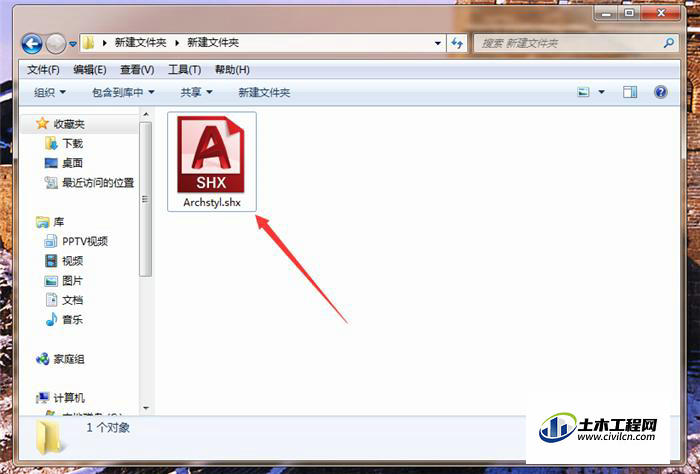Select the Archstyl.shx SHX file icon
The width and height of the screenshot is (700, 474).
coord(211,154)
